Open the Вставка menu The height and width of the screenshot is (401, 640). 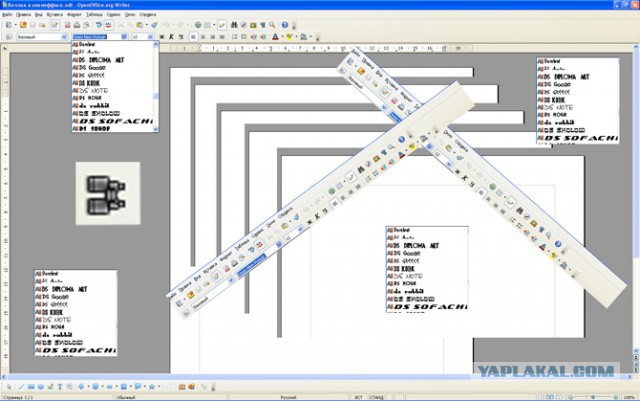click(55, 15)
